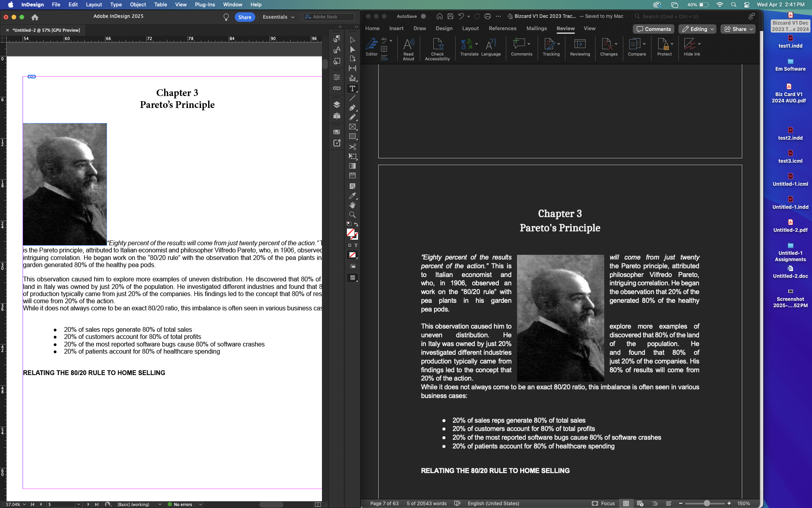Switch to the Mailings tab in Word
Screen dimensions: 812x508
536,28
